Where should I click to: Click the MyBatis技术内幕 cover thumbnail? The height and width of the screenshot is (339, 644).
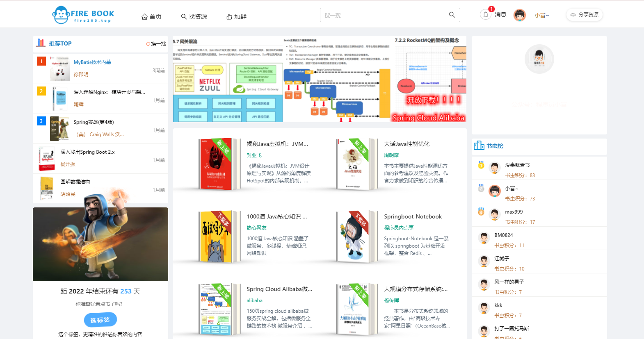pos(60,69)
